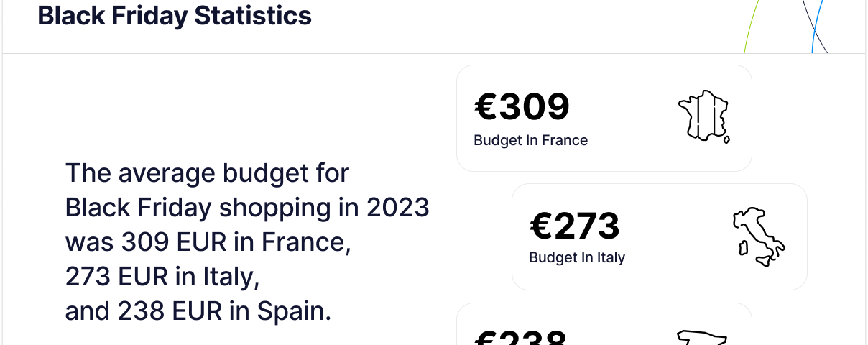Click the horizontal divider below the heading

(x=434, y=53)
